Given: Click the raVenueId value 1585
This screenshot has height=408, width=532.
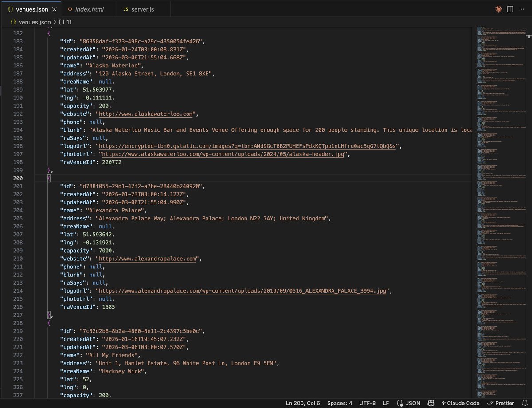Looking at the screenshot, I should [108, 307].
